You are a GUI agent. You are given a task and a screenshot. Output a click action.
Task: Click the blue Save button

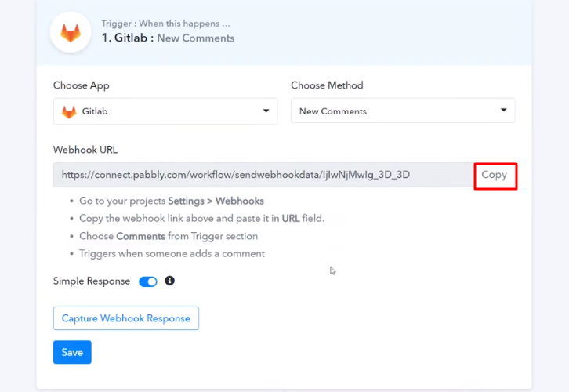click(72, 352)
